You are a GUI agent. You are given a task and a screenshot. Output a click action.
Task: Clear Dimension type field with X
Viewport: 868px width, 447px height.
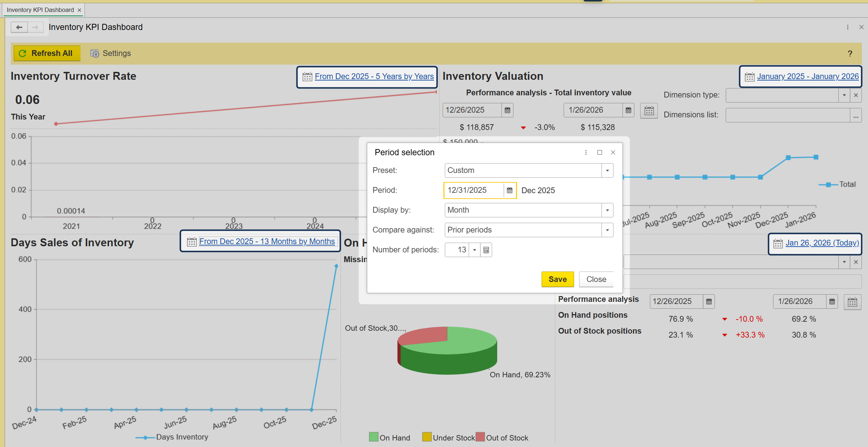[x=855, y=95]
